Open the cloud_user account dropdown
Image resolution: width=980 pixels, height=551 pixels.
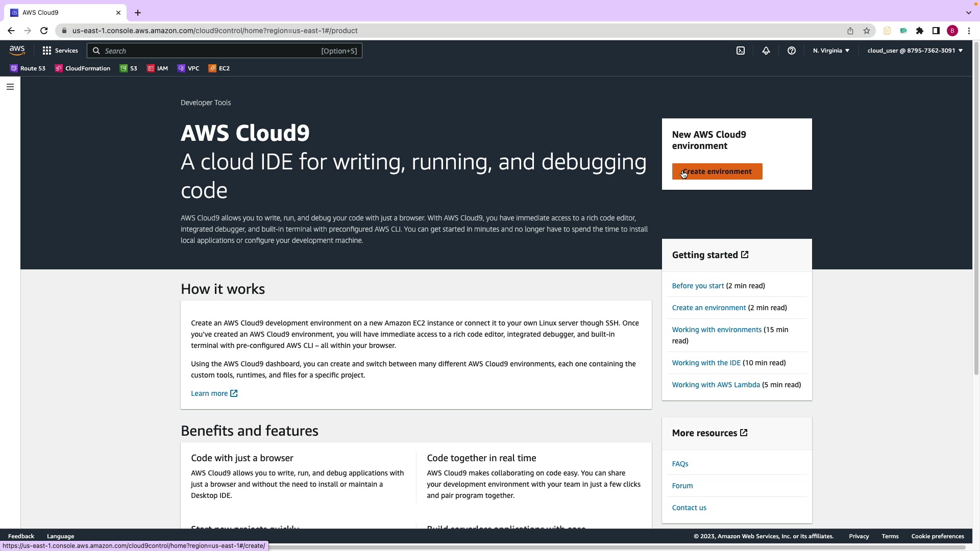click(x=915, y=51)
